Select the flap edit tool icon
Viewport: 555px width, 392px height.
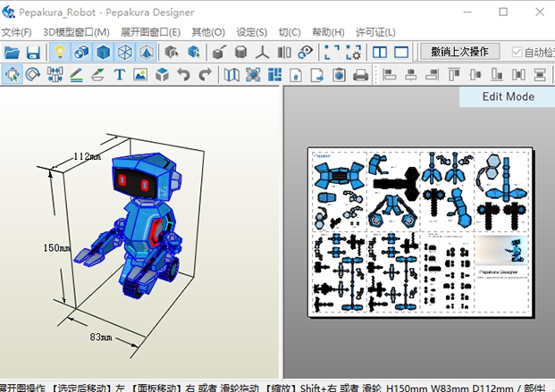(97, 75)
